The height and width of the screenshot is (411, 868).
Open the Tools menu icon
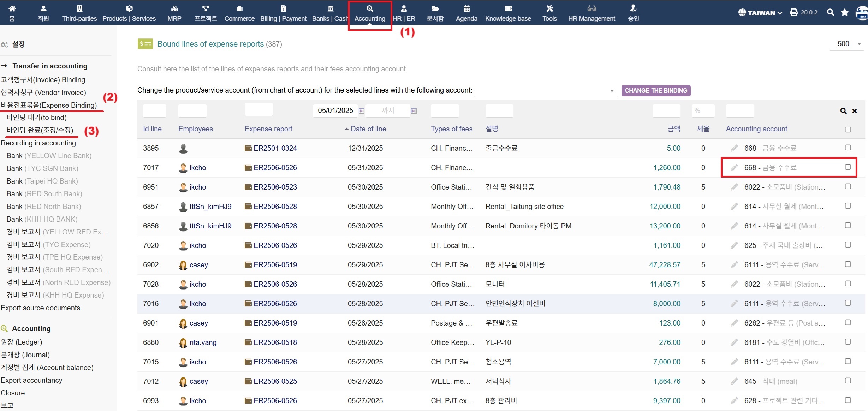coord(549,9)
